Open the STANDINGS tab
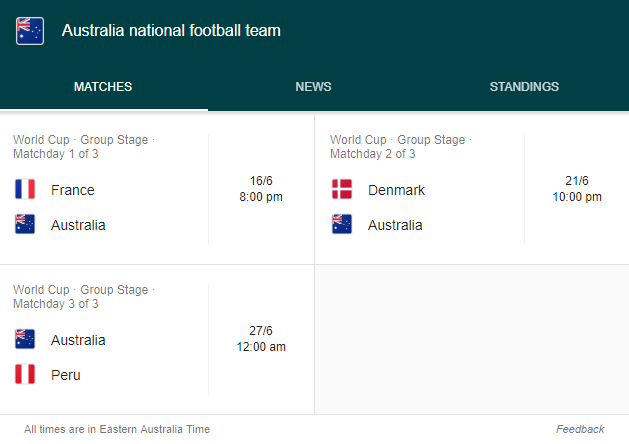 (524, 87)
